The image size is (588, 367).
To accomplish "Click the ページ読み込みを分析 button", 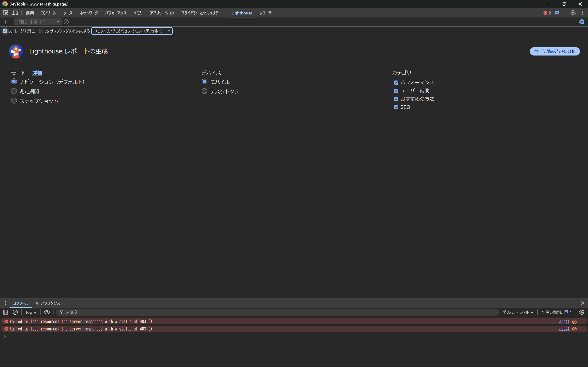I will point(554,51).
